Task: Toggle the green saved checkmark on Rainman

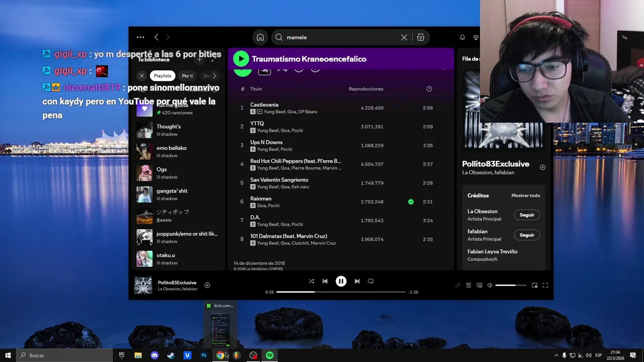Action: [411, 202]
